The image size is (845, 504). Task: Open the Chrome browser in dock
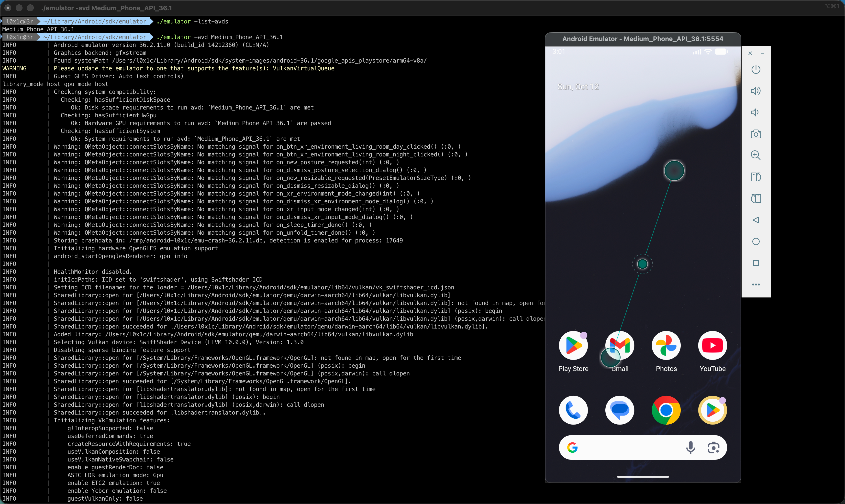tap(666, 410)
